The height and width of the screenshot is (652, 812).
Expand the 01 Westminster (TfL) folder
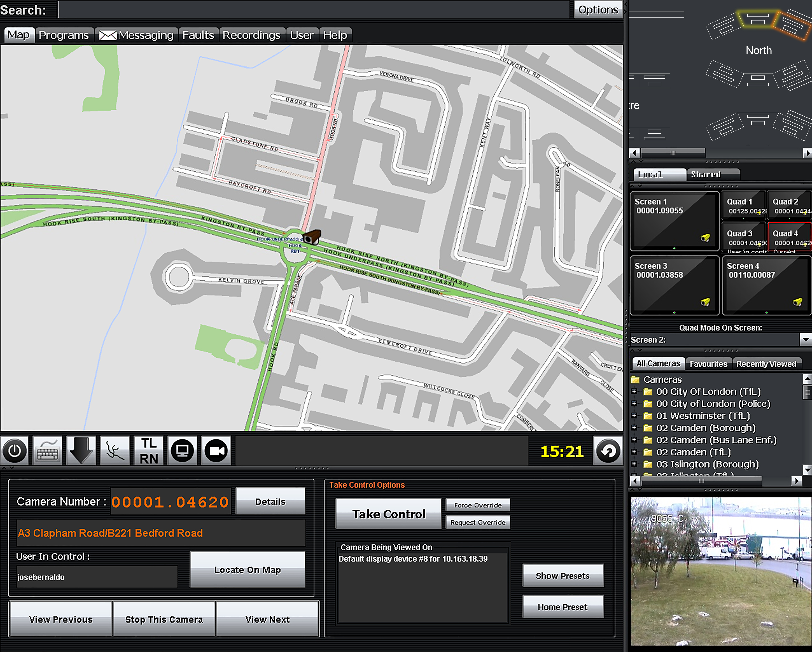point(634,416)
